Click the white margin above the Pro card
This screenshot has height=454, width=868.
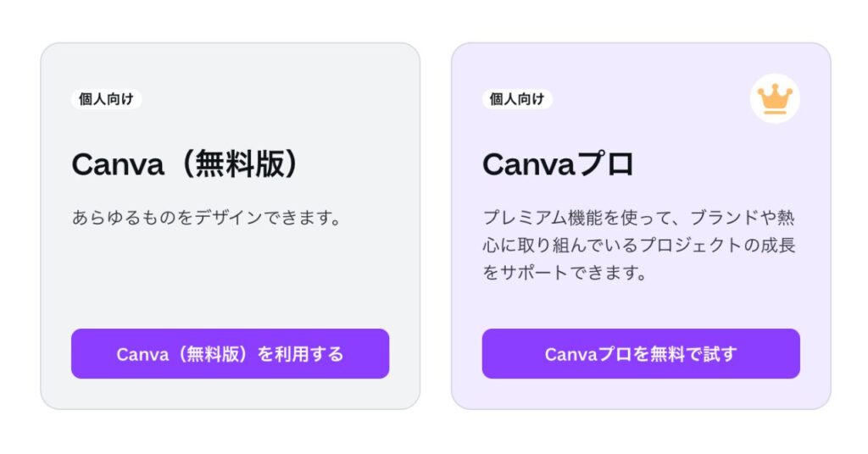[x=641, y=20]
